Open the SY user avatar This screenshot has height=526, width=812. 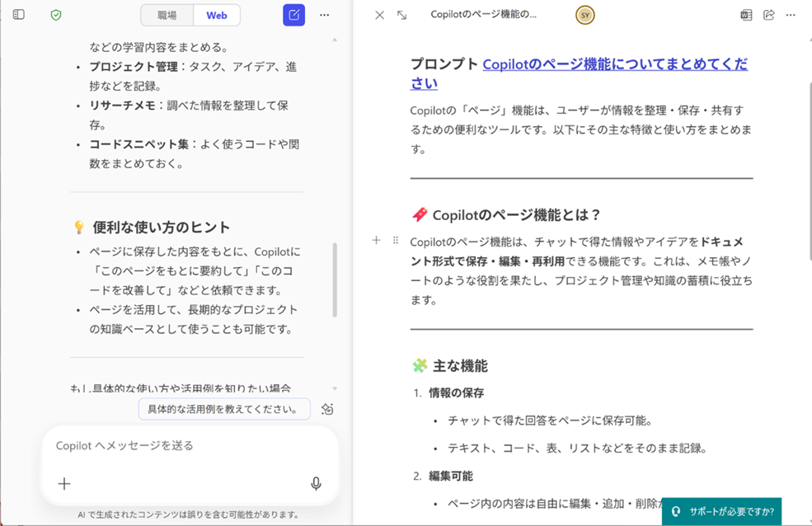click(584, 15)
